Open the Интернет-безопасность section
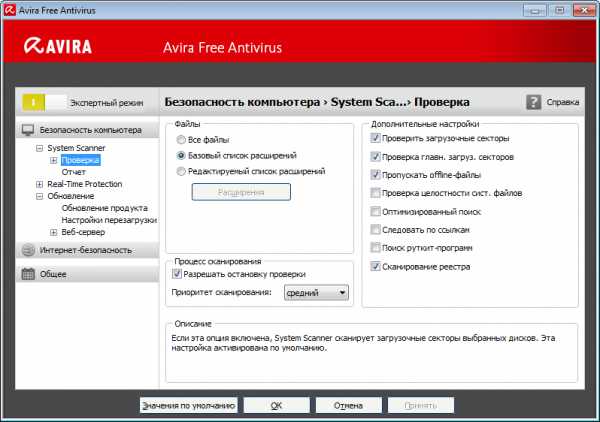600x422 pixels. pos(88,250)
